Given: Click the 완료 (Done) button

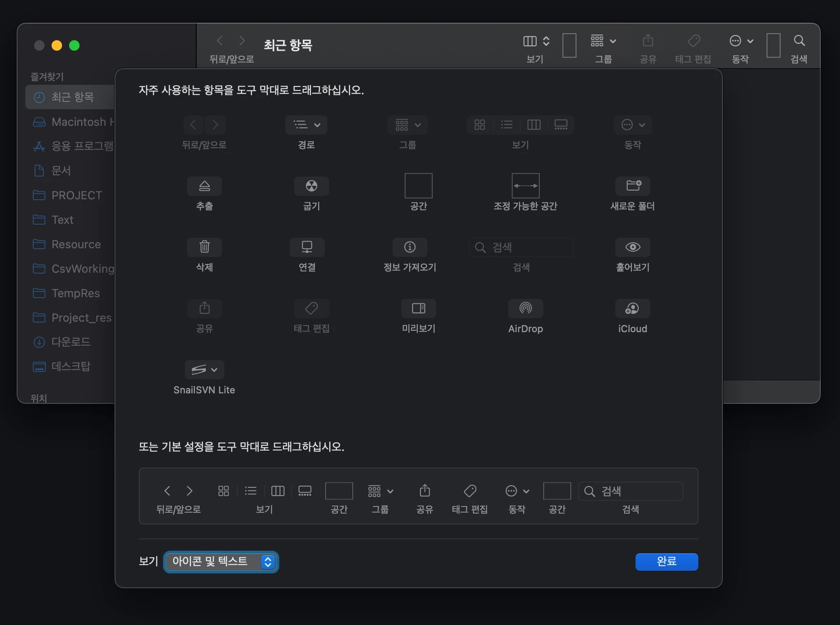Looking at the screenshot, I should (666, 562).
